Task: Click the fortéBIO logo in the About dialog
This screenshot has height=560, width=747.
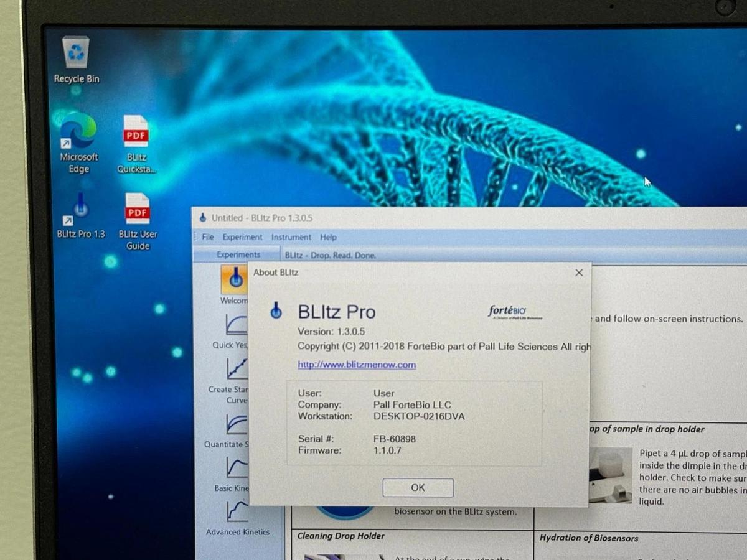Action: (x=515, y=312)
